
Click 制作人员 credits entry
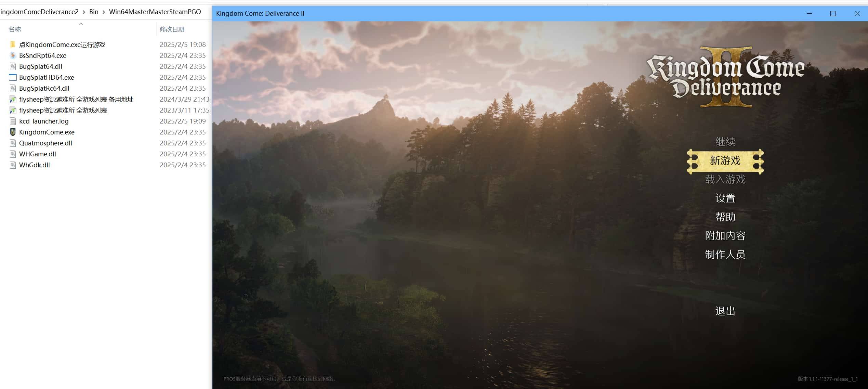[x=725, y=255]
